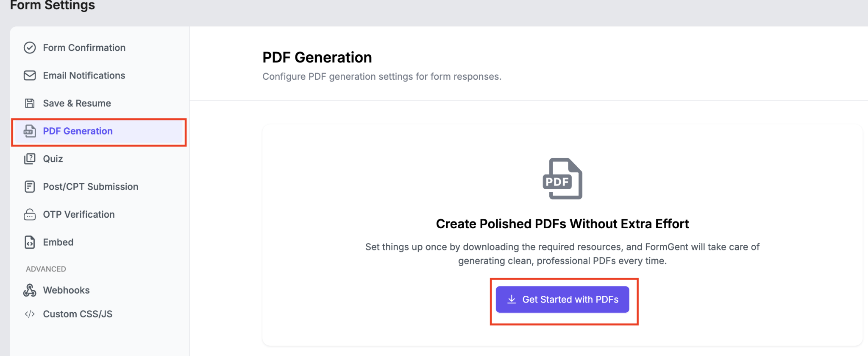
Task: Click the ADVANCED section label
Action: point(46,269)
